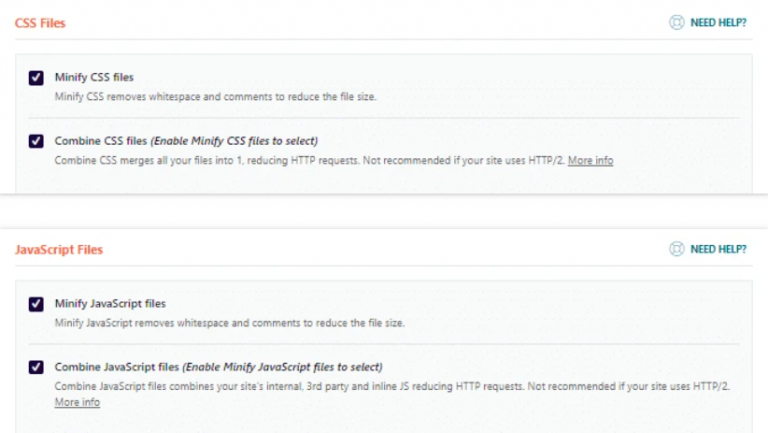Click the lifebuoy icon in CSS Files section
This screenshot has height=433, width=768.
677,22
